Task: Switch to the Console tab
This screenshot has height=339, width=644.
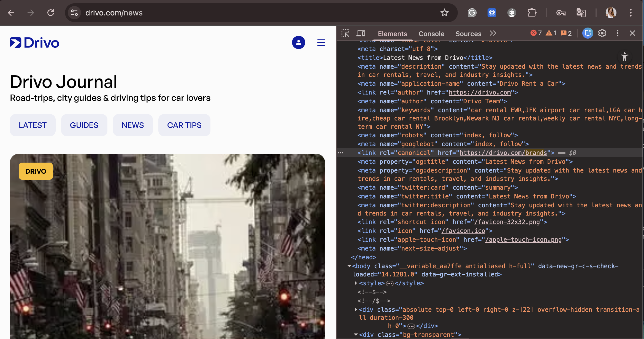Action: pyautogui.click(x=431, y=34)
